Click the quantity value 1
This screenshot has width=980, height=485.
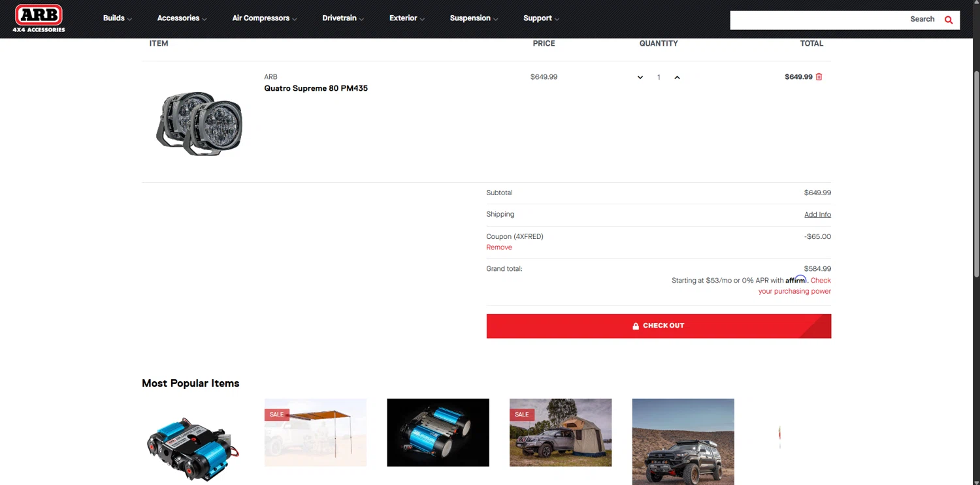pyautogui.click(x=659, y=78)
